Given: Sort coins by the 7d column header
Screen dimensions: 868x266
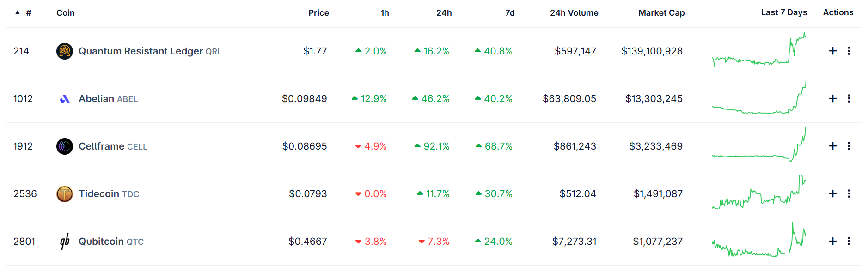Looking at the screenshot, I should point(509,13).
